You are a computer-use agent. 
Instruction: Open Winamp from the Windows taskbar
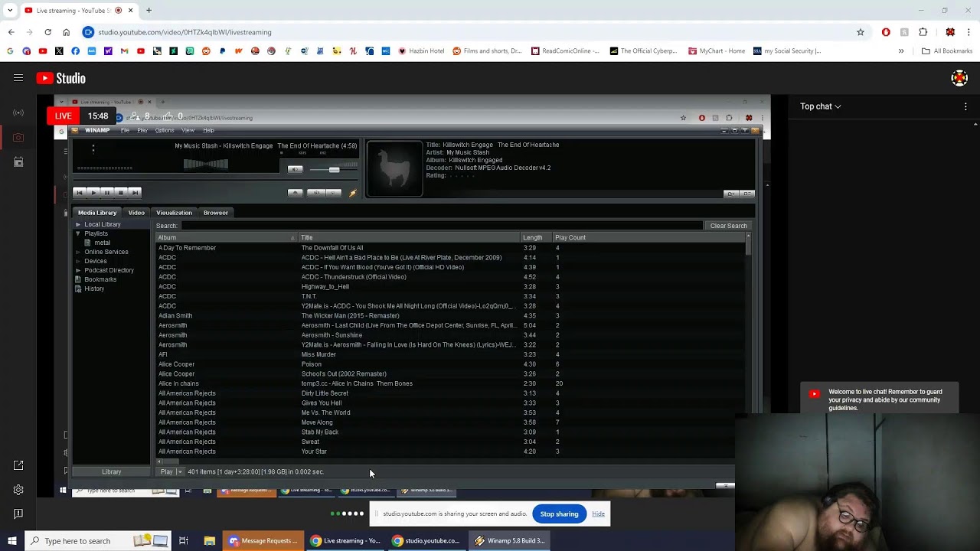click(508, 541)
